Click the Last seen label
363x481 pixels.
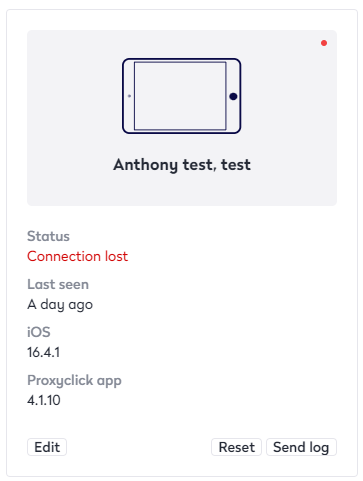pos(58,284)
